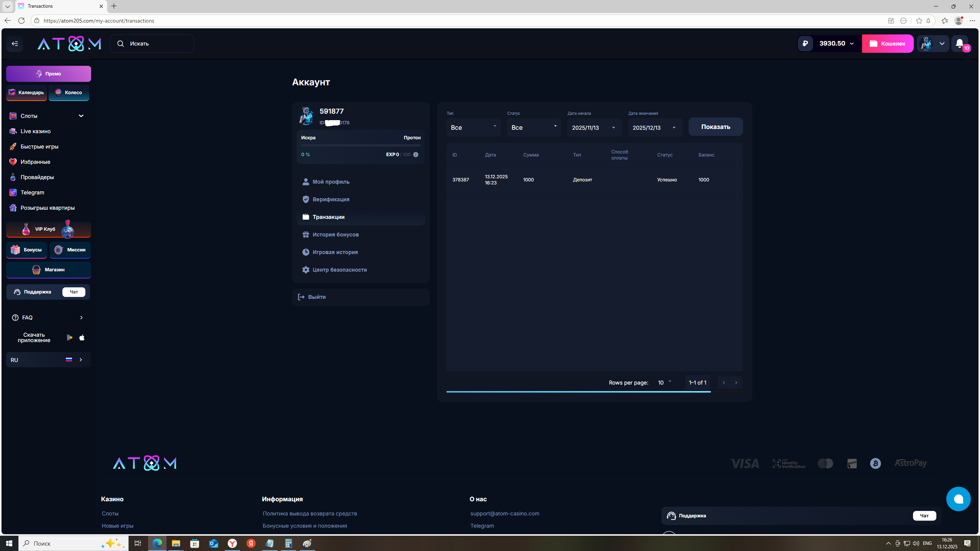Image resolution: width=980 pixels, height=551 pixels.
Task: Click the level progress bar
Action: (x=361, y=145)
